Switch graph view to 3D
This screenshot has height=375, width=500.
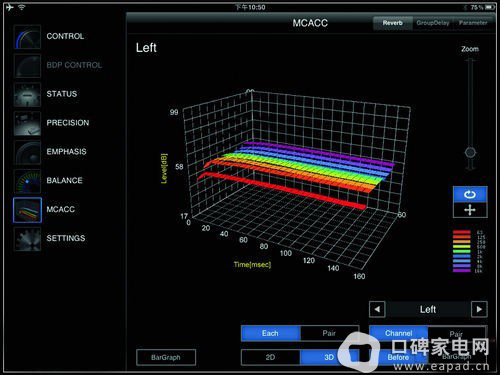tap(329, 357)
